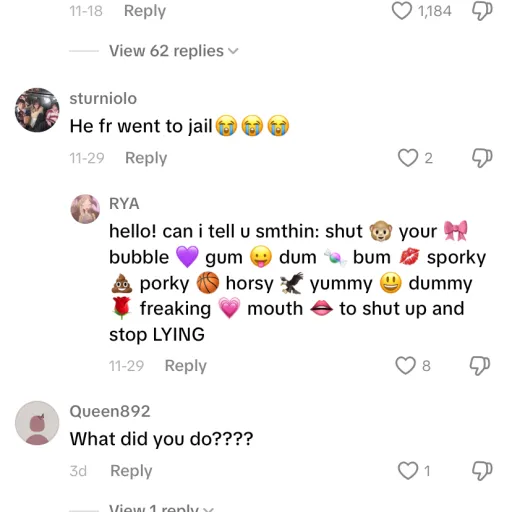Reply to RYA's comment
This screenshot has height=512, width=512.
(186, 366)
